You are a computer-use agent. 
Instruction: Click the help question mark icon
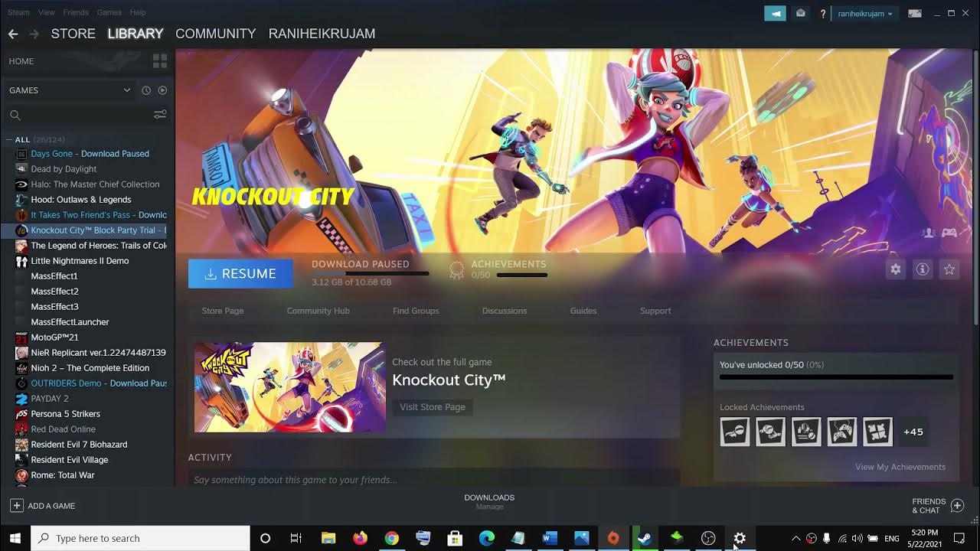coord(823,14)
